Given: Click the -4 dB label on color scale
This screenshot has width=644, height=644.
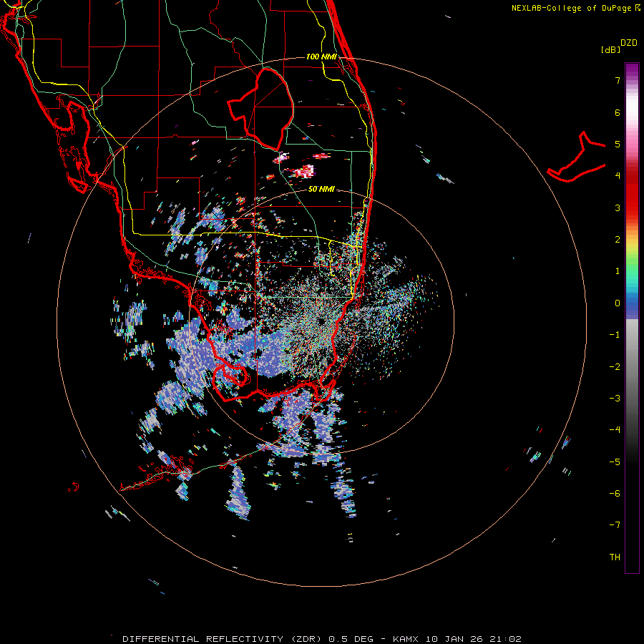Looking at the screenshot, I should [615, 430].
